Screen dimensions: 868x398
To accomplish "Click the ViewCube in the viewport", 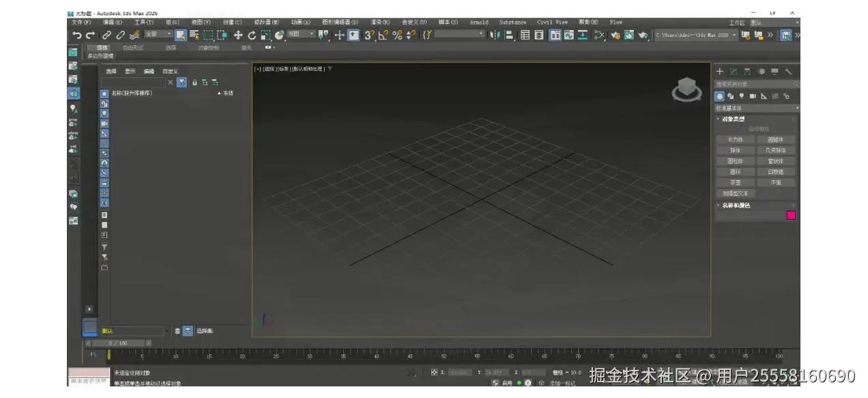I will 687,89.
